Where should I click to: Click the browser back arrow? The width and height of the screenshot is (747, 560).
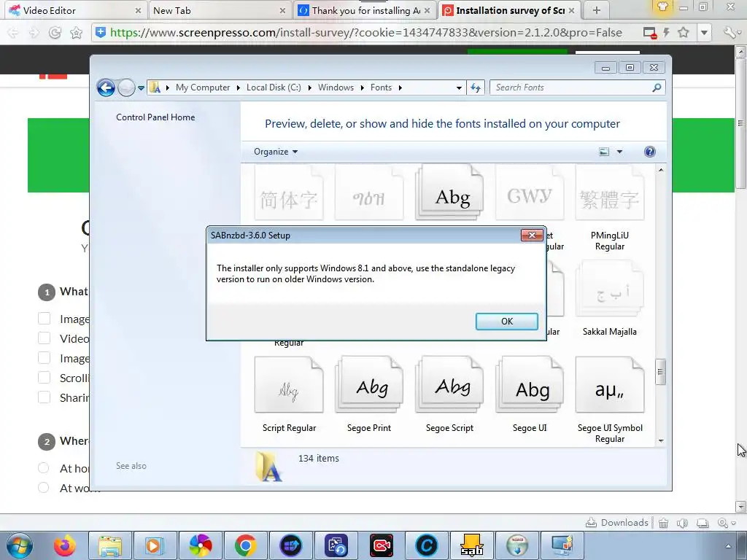pos(13,32)
